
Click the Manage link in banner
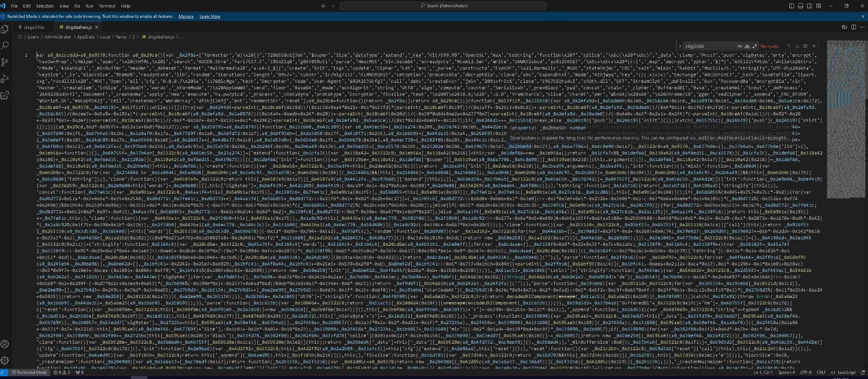186,16
